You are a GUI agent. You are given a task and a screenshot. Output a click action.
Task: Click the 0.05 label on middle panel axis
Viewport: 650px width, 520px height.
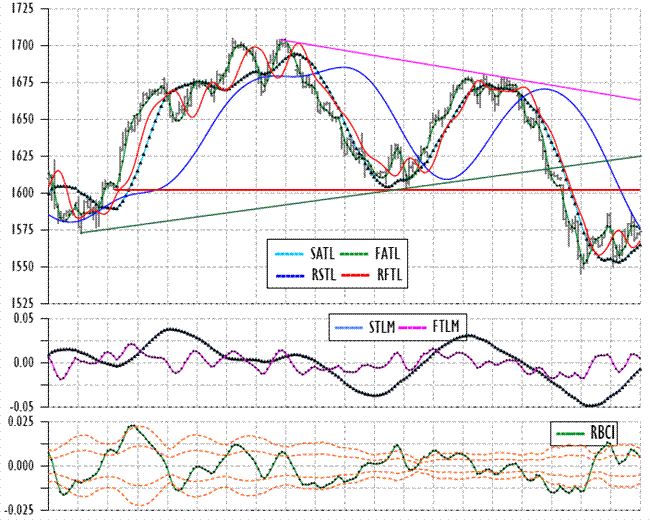(x=23, y=317)
